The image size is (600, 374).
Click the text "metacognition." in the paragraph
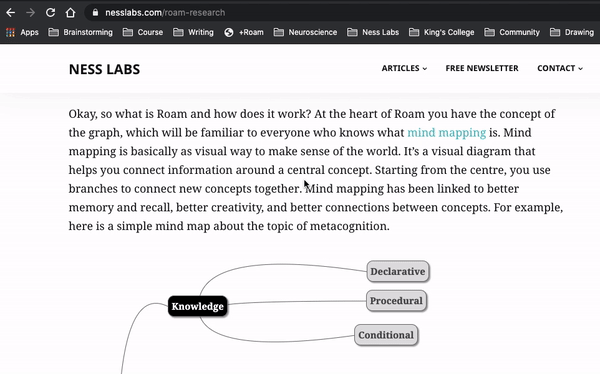[349, 226]
